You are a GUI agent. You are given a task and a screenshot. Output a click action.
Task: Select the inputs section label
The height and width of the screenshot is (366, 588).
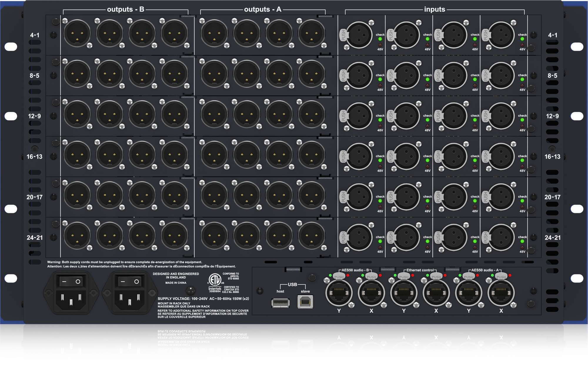click(x=435, y=9)
